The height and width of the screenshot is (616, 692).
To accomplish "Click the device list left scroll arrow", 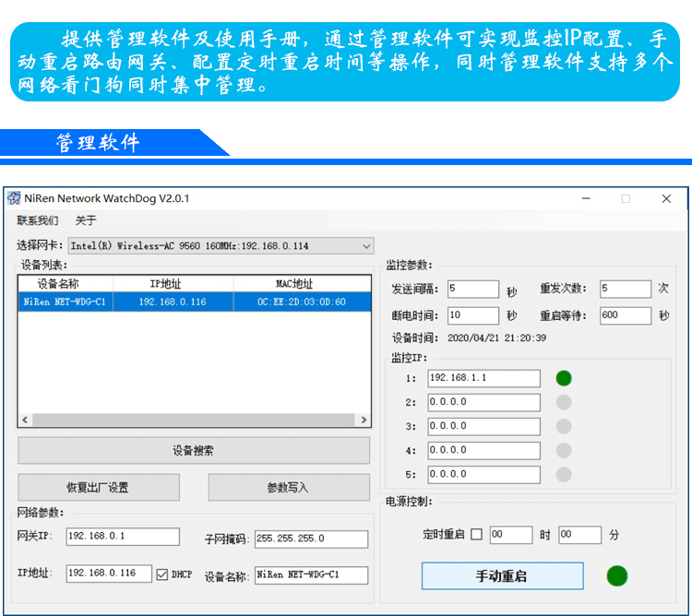I will [x=25, y=420].
